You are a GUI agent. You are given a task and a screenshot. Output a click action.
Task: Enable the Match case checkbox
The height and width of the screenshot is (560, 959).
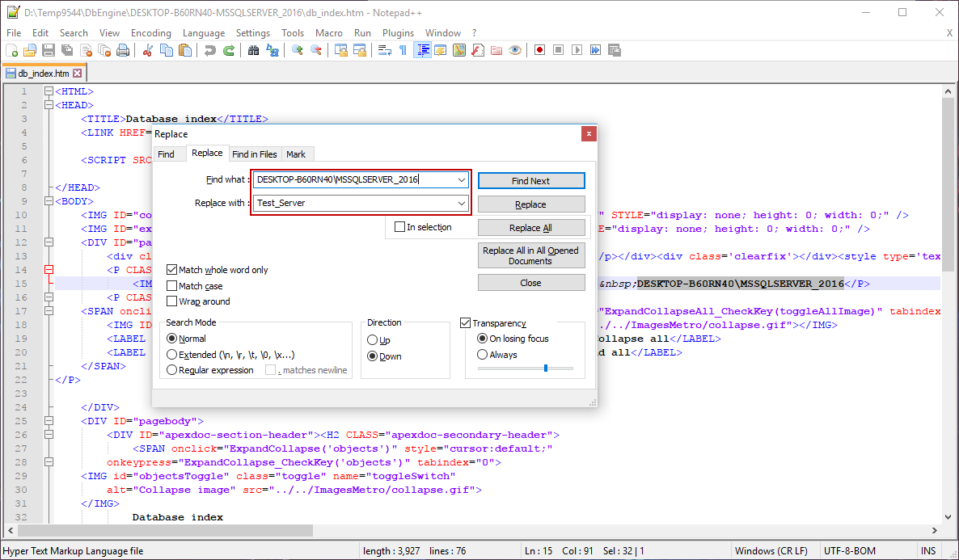(x=172, y=286)
